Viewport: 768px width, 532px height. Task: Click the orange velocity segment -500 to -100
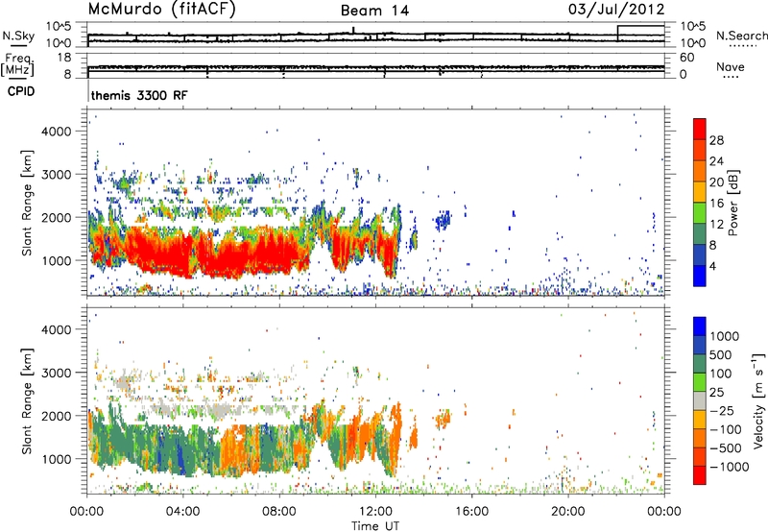pyautogui.click(x=700, y=438)
